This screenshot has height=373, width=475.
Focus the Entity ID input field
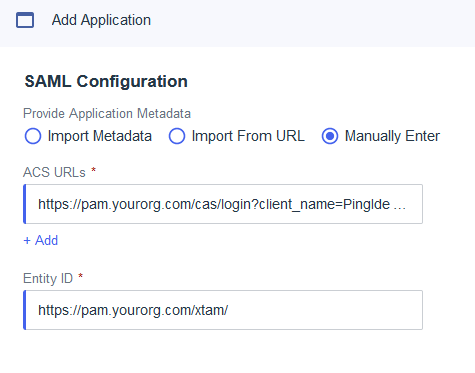(x=223, y=310)
